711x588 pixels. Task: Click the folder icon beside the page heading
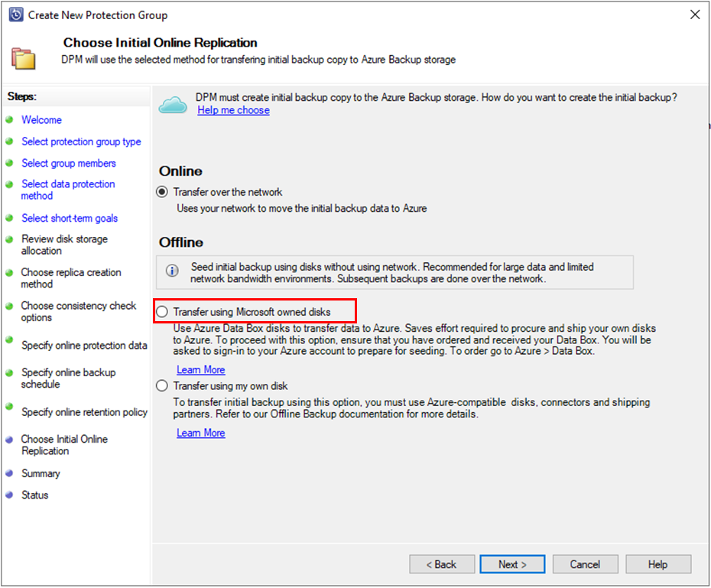pyautogui.click(x=24, y=58)
